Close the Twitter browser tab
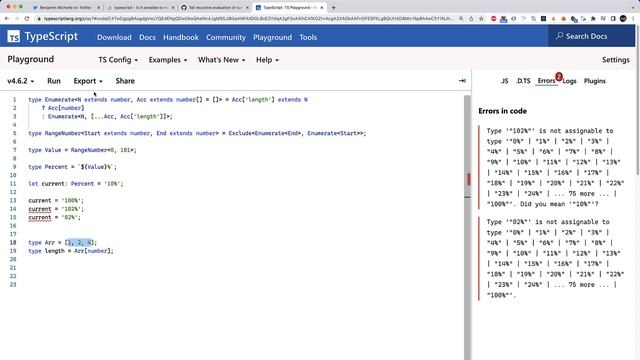The height and width of the screenshot is (360, 640). pyautogui.click(x=98, y=7)
